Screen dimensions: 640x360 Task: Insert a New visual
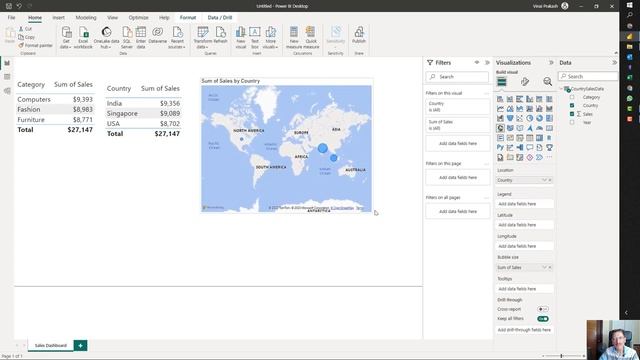(x=241, y=38)
